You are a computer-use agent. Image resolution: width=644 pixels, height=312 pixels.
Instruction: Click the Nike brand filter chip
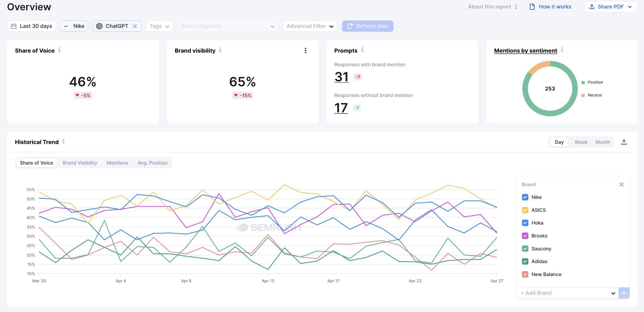(x=74, y=26)
